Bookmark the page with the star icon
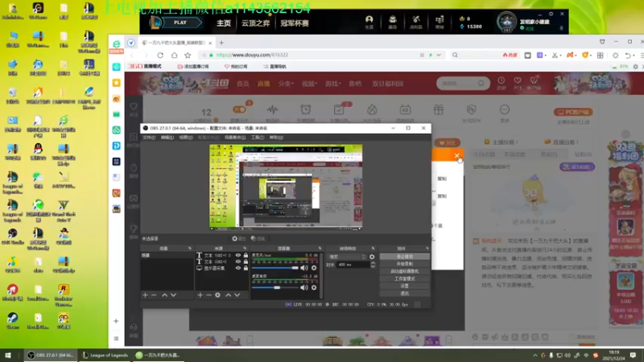Screen dimensions: 644x362 click(x=188, y=55)
